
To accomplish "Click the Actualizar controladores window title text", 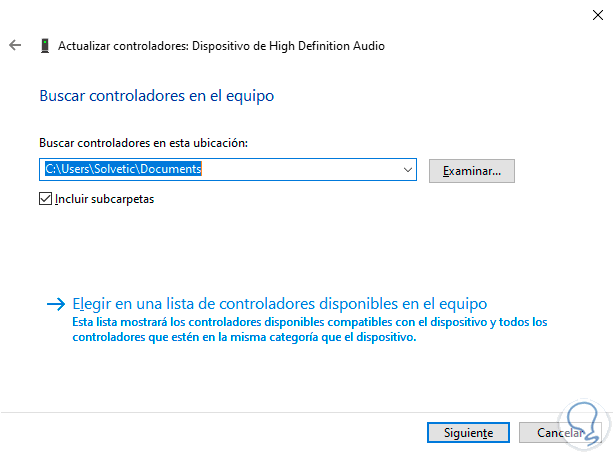I will click(x=221, y=45).
